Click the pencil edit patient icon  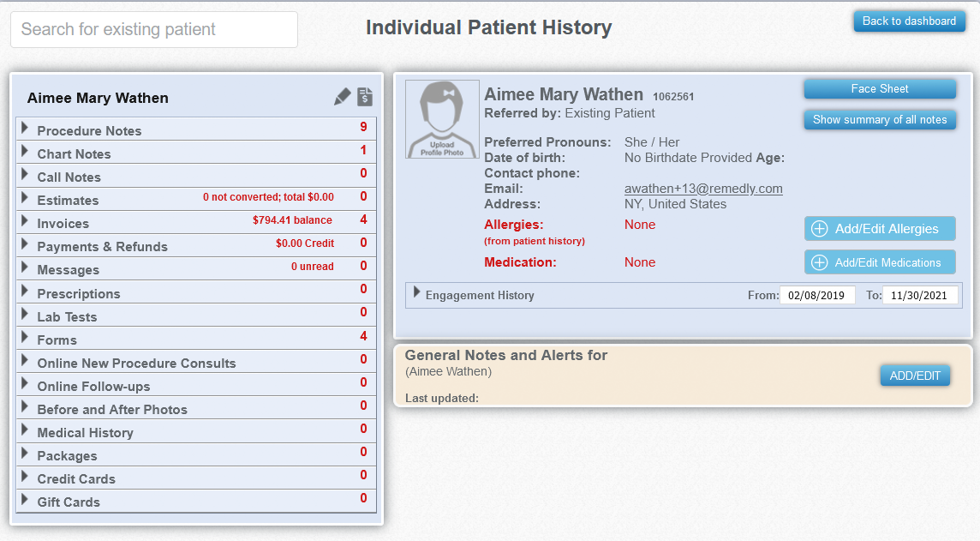(342, 96)
